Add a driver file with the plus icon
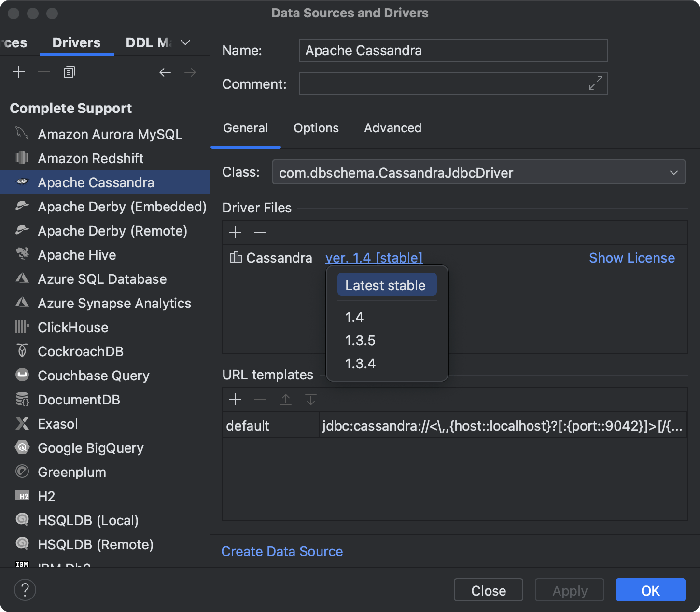 235,232
